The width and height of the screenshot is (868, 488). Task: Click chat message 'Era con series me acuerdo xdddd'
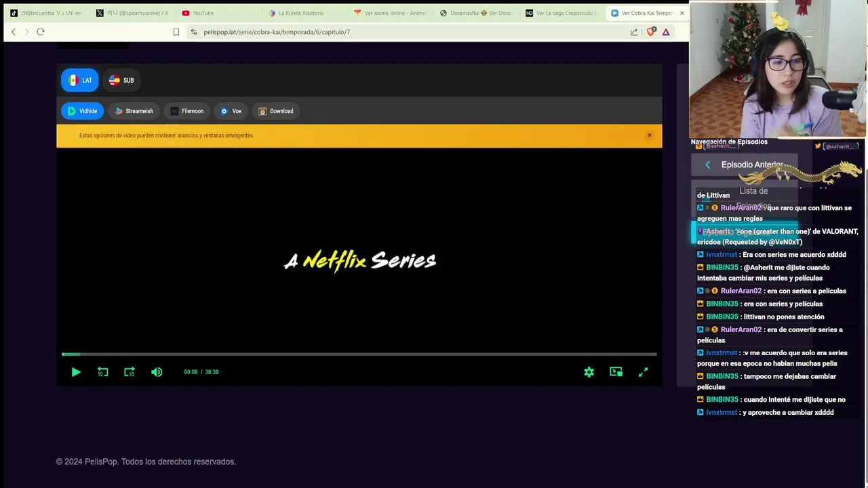(772, 254)
